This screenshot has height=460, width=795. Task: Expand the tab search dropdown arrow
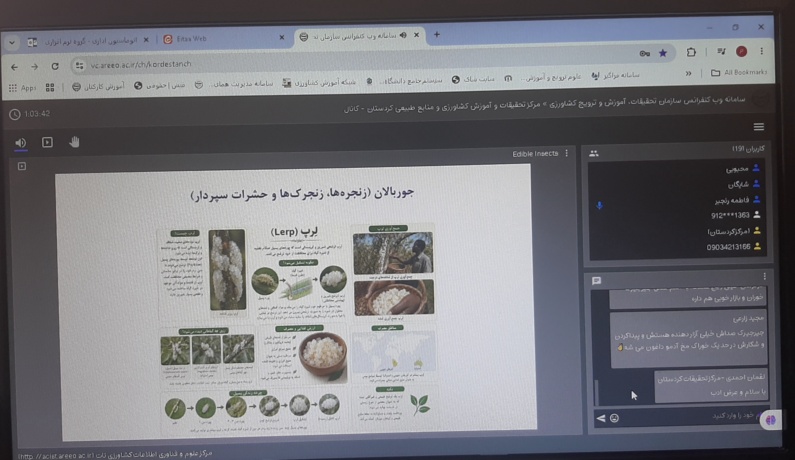point(12,43)
